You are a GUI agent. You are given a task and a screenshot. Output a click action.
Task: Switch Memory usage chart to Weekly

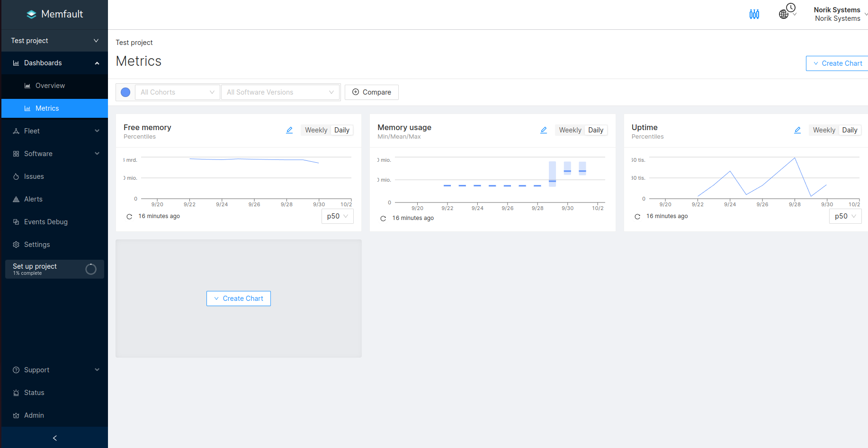point(570,130)
